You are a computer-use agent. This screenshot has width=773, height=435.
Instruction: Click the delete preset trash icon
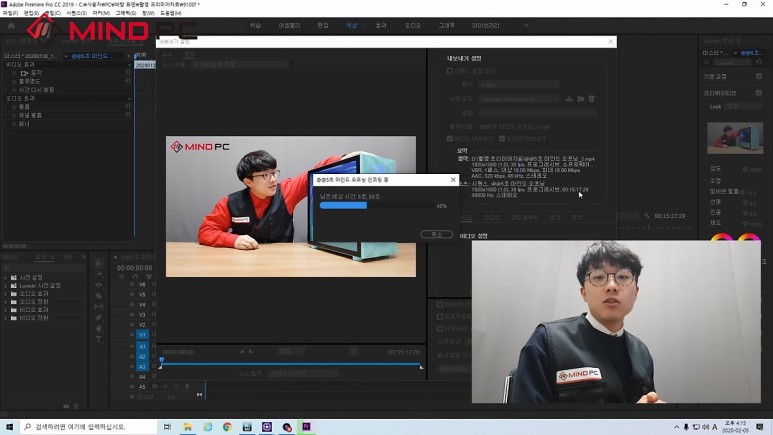click(592, 99)
